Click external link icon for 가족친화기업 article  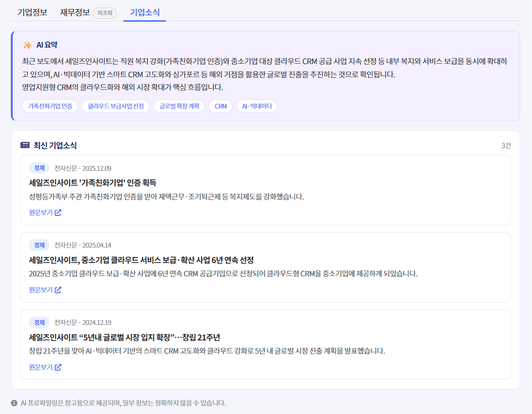(x=58, y=213)
